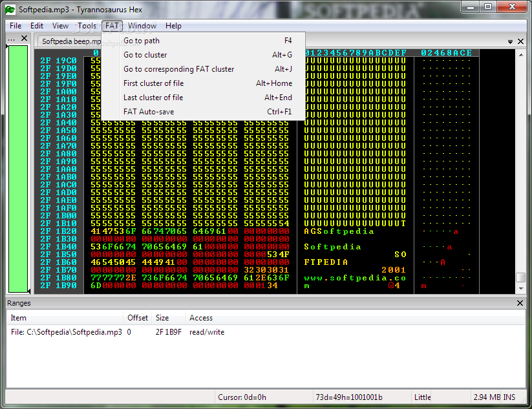Click the 2F 1B9F size value
This screenshot has height=409, width=532.
[x=168, y=332]
